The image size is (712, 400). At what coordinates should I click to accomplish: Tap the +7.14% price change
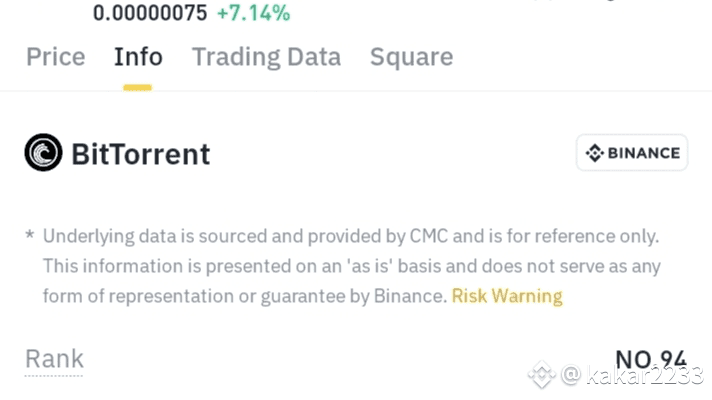coord(253,13)
